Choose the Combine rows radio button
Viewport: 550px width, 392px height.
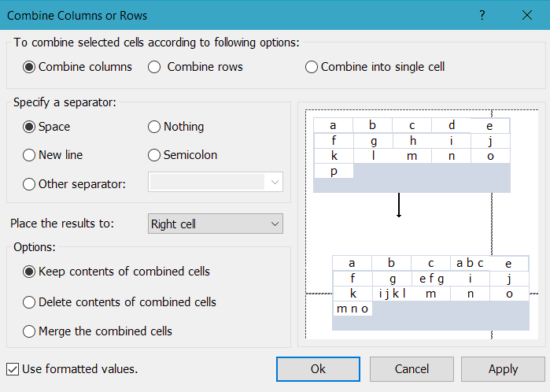[x=155, y=67]
